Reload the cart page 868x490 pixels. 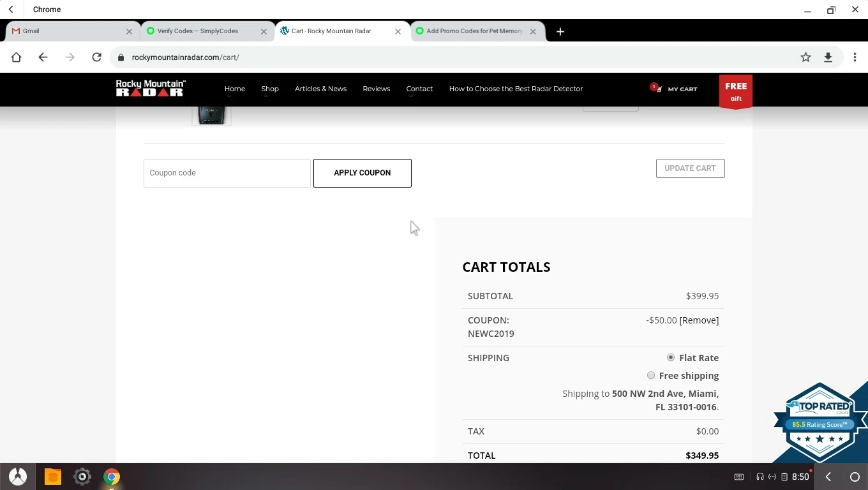tap(96, 57)
